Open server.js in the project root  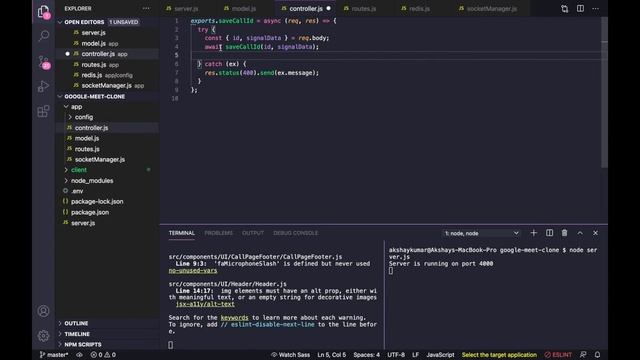point(108,223)
